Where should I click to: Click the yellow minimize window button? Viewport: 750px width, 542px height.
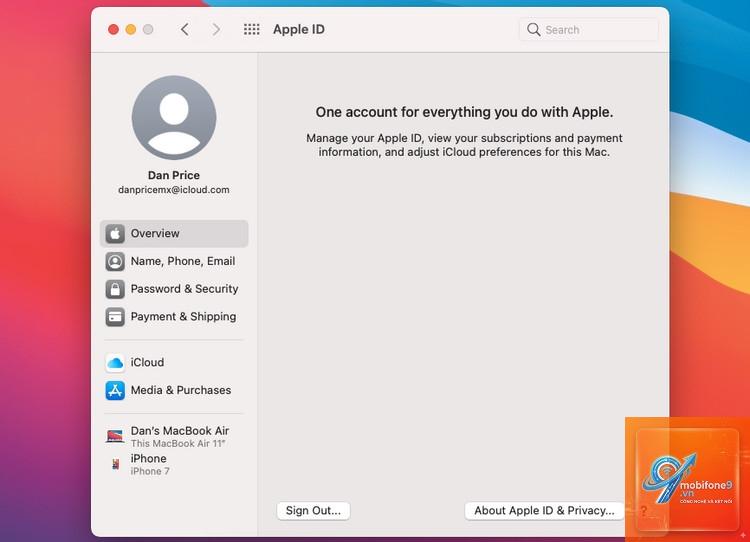(131, 30)
